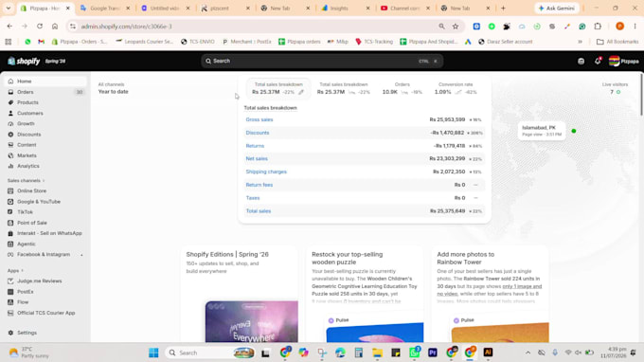This screenshot has height=362, width=644.
Task: Select the Conversion rate metric card
Action: click(456, 88)
